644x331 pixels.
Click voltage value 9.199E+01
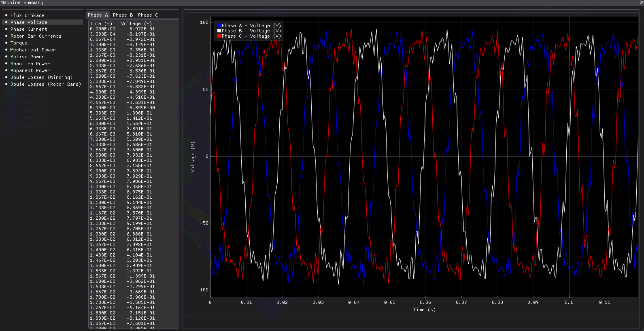[x=139, y=223]
